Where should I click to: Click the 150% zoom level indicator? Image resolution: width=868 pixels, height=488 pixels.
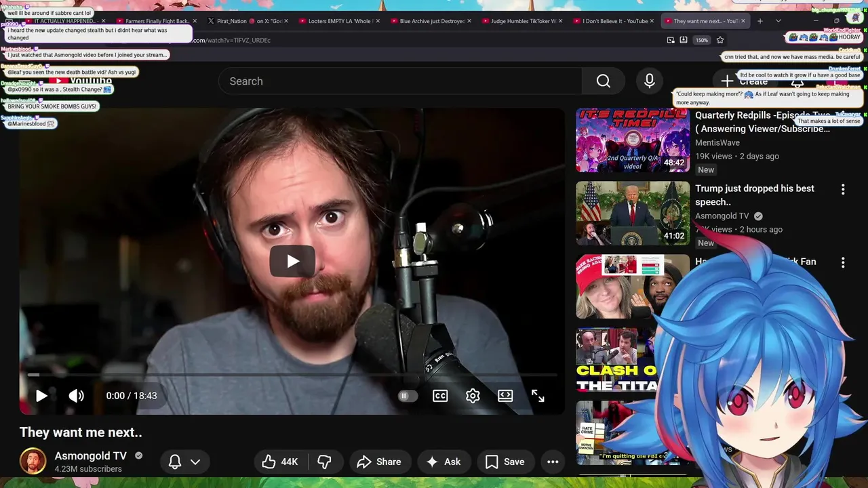(702, 40)
